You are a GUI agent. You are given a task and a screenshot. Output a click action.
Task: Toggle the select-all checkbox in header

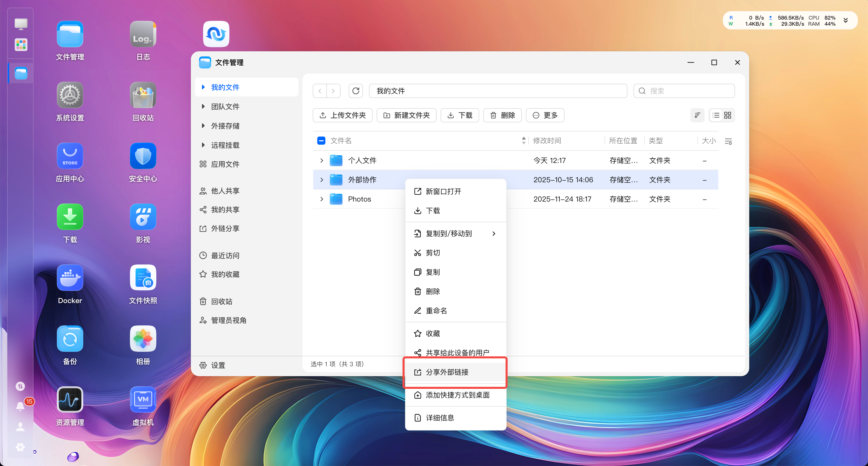click(x=321, y=141)
